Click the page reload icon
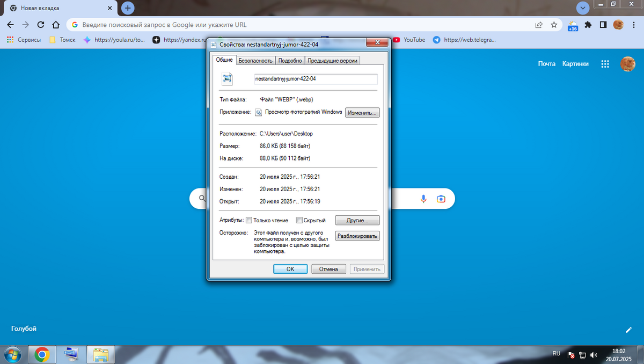Viewport: 644px width, 364px height. (40, 25)
